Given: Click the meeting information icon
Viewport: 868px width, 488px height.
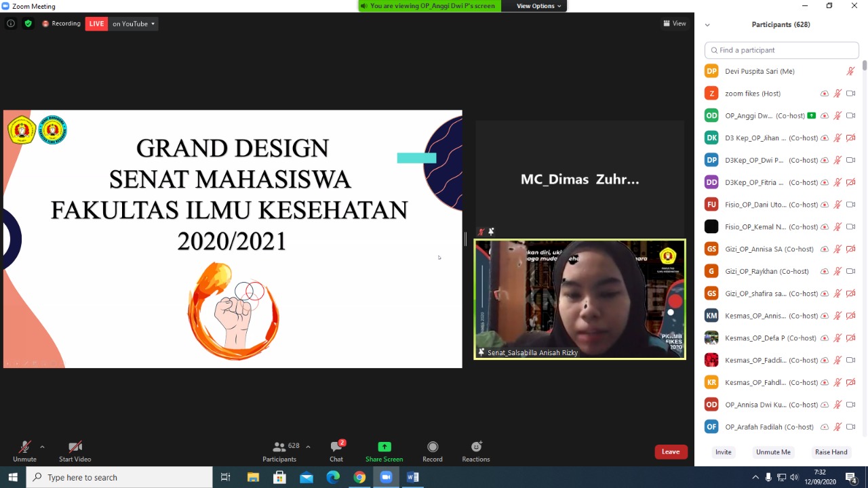Looking at the screenshot, I should coord(11,24).
